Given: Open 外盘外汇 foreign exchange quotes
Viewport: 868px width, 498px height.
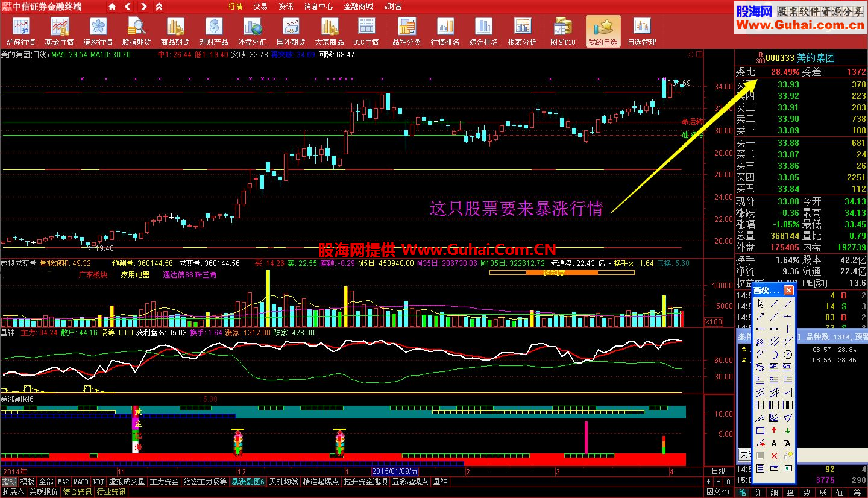Looking at the screenshot, I should (x=252, y=32).
